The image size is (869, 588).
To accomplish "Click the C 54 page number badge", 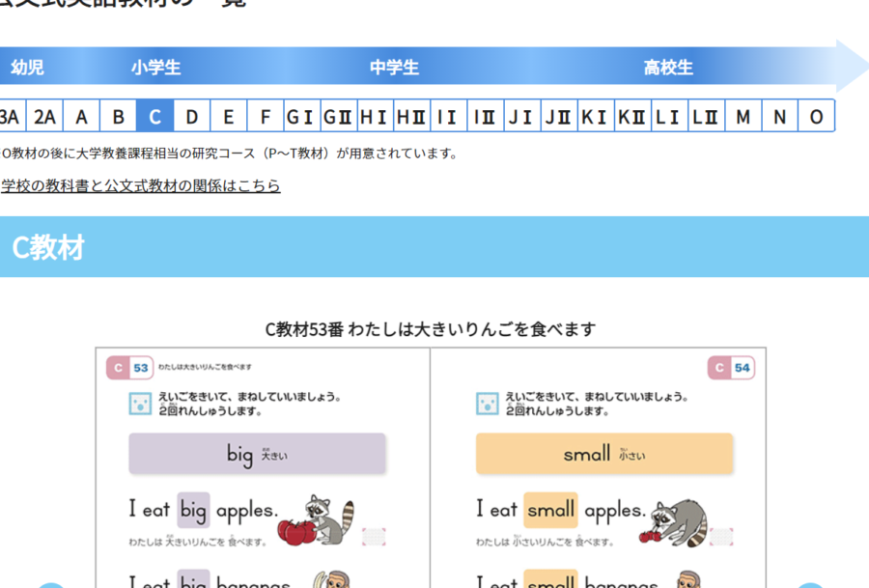I will pos(731,368).
